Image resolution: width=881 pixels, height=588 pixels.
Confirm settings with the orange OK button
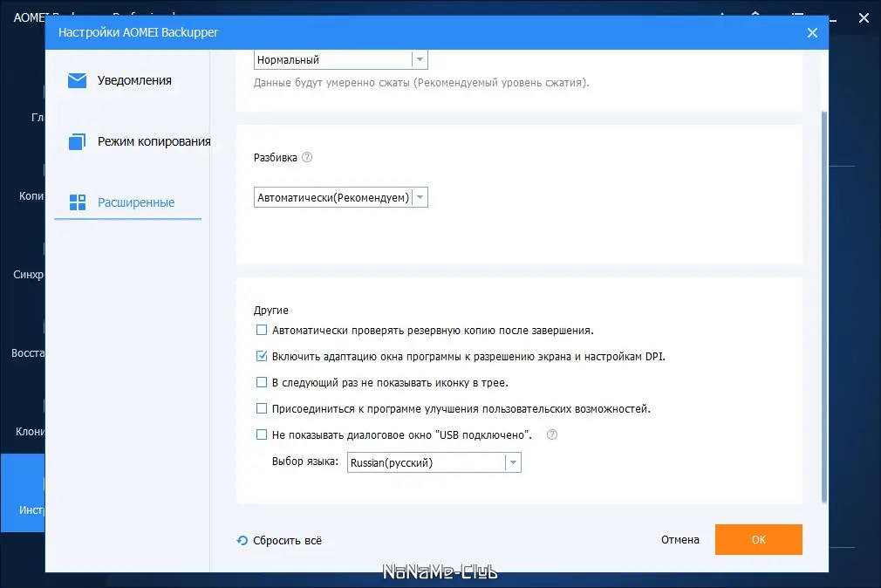(759, 540)
